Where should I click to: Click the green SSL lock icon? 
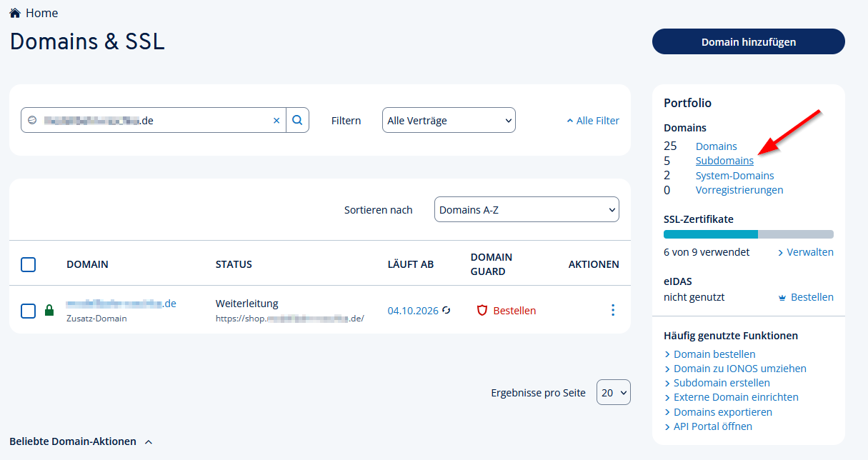click(49, 311)
